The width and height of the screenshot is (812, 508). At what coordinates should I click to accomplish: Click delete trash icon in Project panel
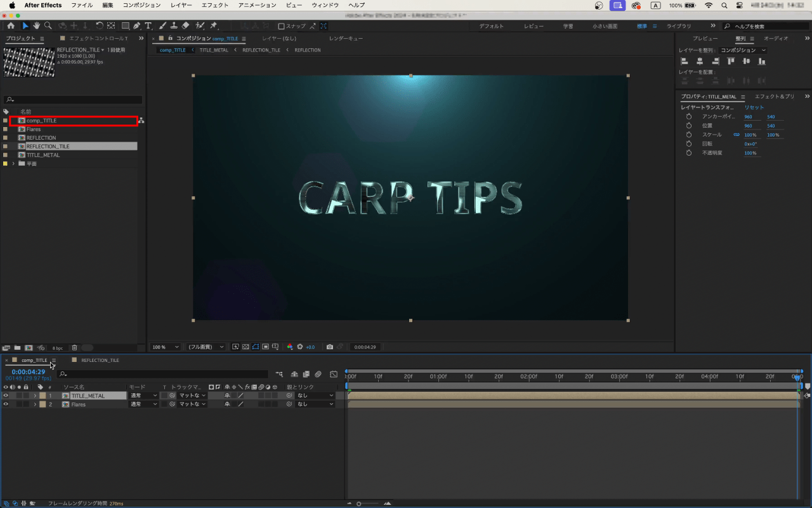click(74, 348)
